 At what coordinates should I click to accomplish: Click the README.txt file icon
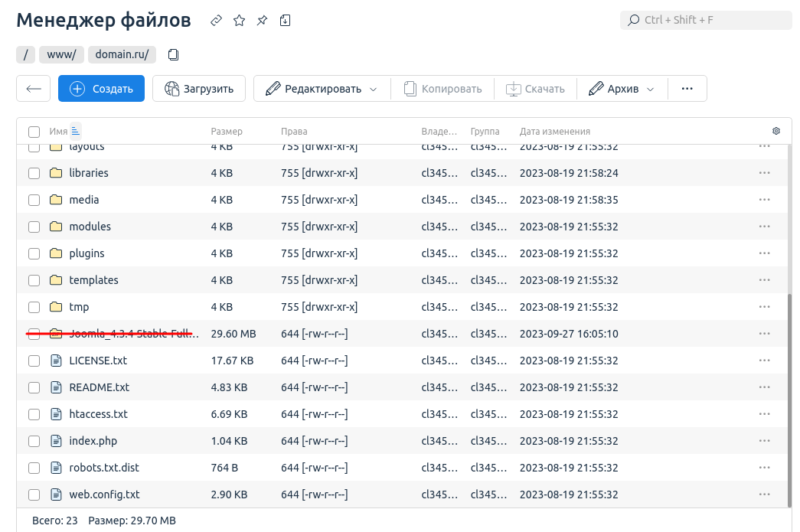coord(56,387)
